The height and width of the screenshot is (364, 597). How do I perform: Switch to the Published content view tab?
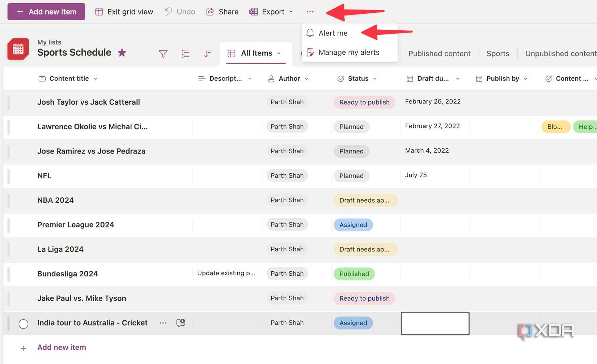pyautogui.click(x=439, y=54)
